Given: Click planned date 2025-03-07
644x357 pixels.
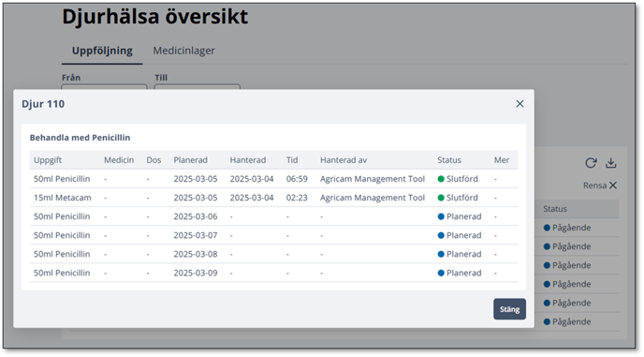Looking at the screenshot, I should coord(195,235).
